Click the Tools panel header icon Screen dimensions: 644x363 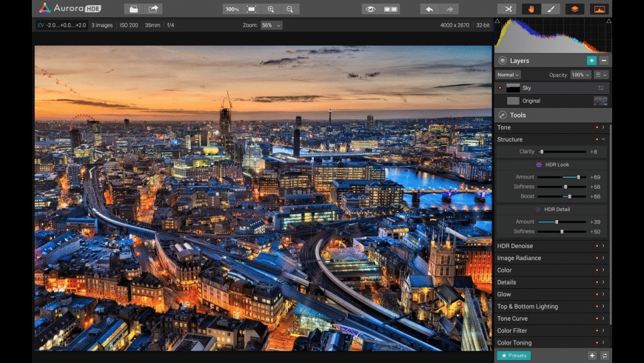(503, 115)
